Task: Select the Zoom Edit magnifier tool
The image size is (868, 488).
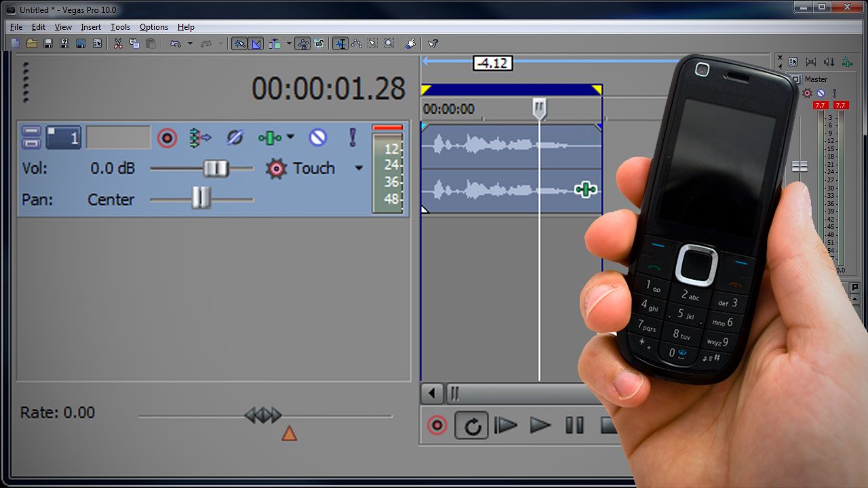Action: pyautogui.click(x=389, y=43)
